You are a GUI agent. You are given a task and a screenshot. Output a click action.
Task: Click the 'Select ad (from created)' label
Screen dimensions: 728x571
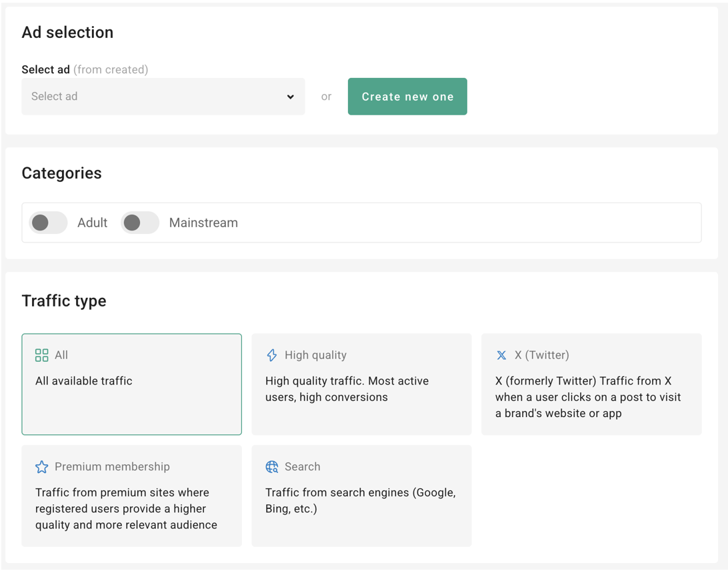[85, 69]
